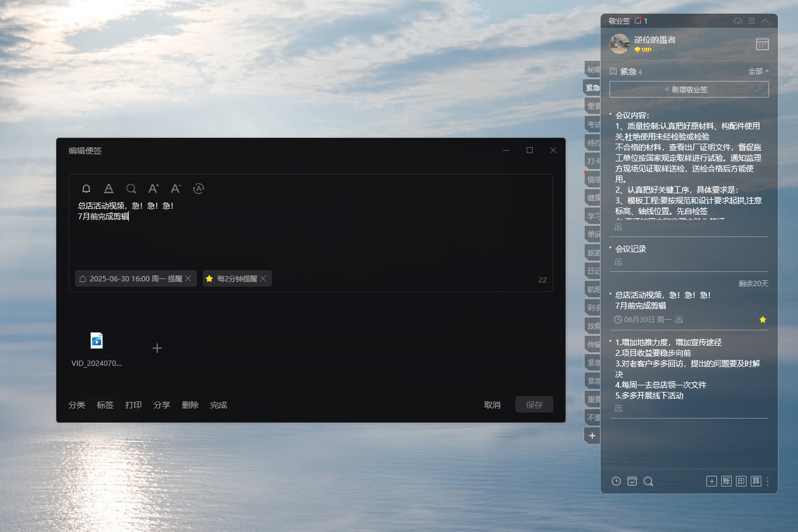
Task: Open the 算 calculator tool
Action: click(756, 481)
